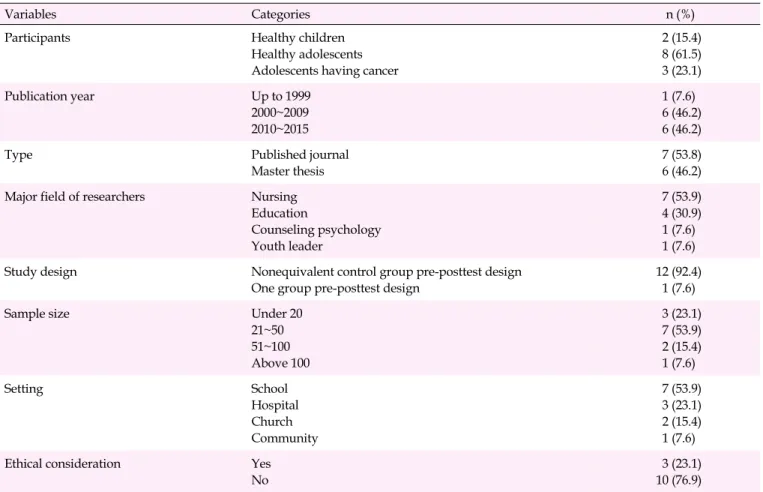This screenshot has width=763, height=492.
Task: Select the 'No' category
Action: click(260, 480)
